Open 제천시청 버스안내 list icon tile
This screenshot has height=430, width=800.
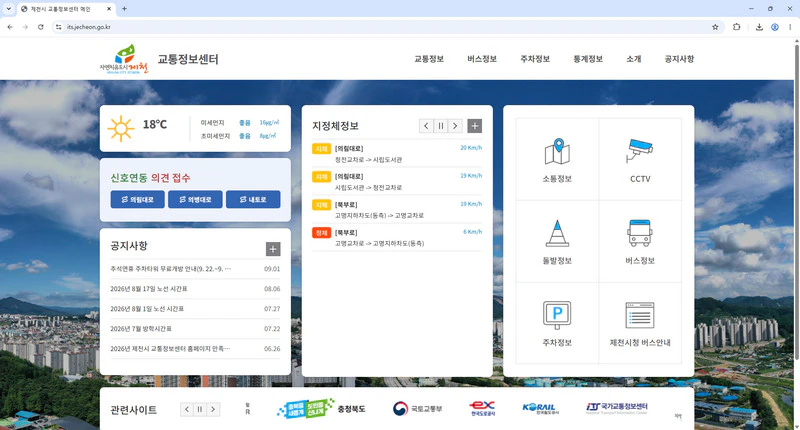(640, 323)
